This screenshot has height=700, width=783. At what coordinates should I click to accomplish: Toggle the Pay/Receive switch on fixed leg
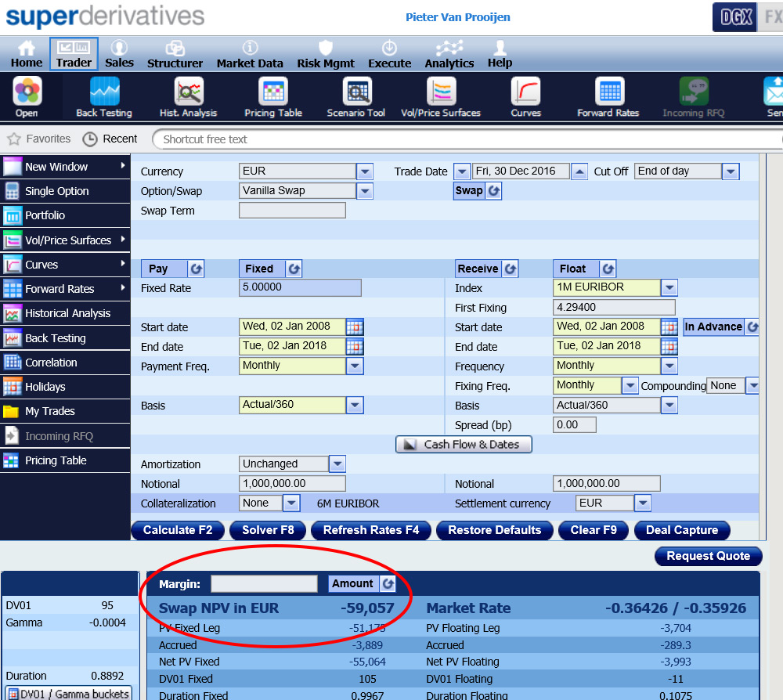[196, 269]
